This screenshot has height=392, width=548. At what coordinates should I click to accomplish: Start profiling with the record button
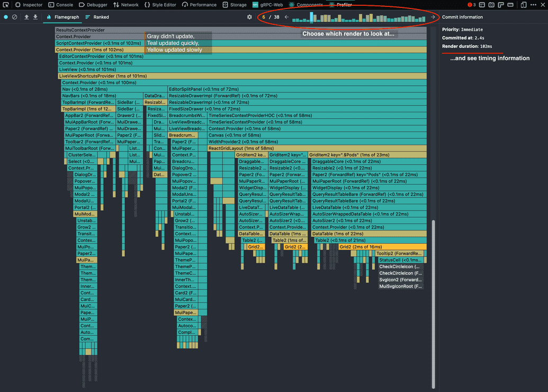tap(6, 17)
